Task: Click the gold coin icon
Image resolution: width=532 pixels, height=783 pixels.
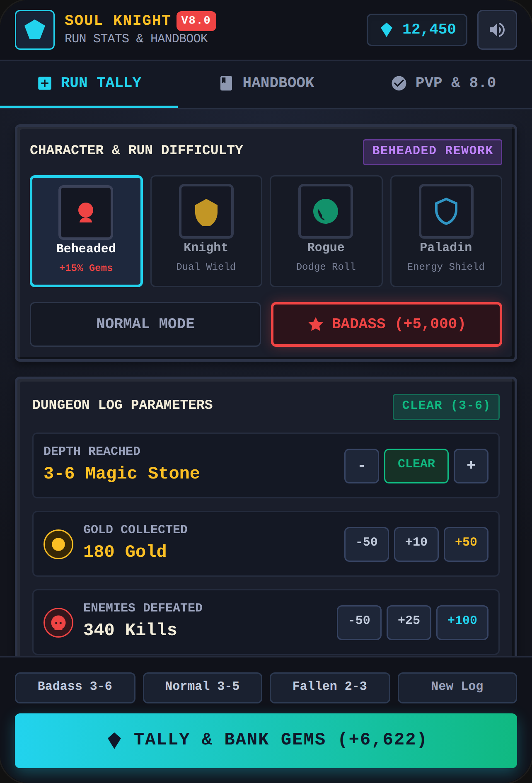Action: (x=58, y=544)
